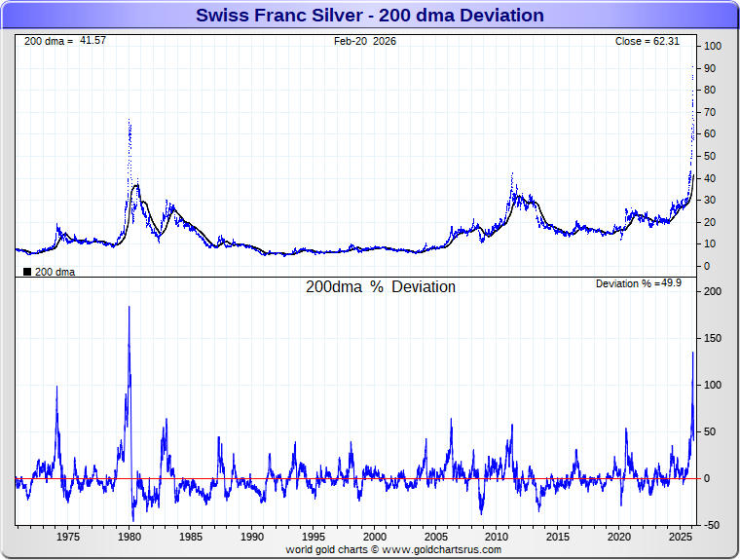Click the price axis label 60
This screenshot has height=560, width=740.
(x=710, y=133)
